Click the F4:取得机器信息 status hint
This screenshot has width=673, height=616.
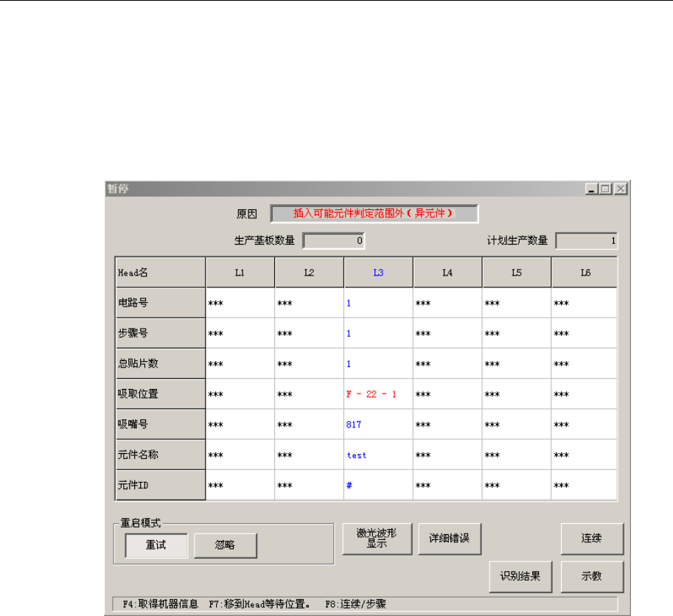(x=161, y=604)
